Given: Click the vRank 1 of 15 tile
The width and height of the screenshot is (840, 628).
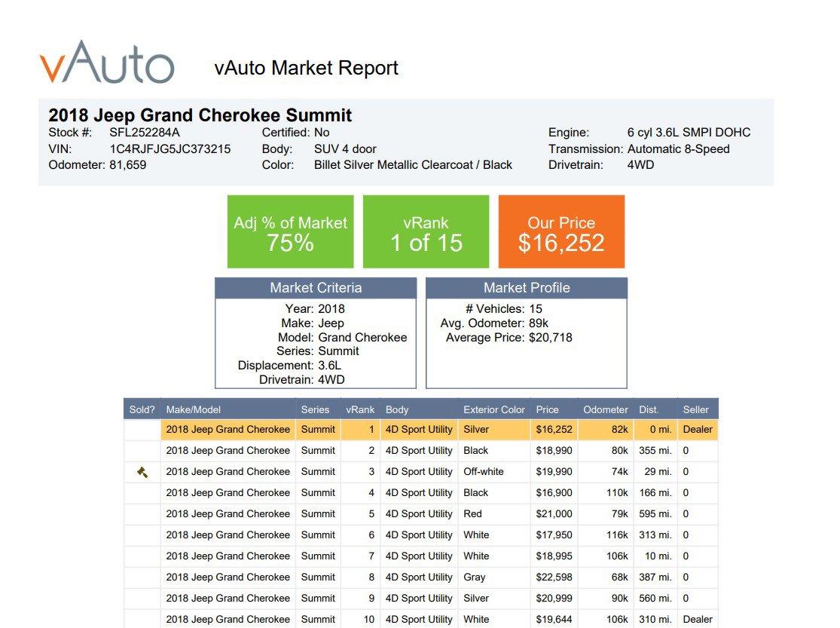Looking at the screenshot, I should 426,232.
